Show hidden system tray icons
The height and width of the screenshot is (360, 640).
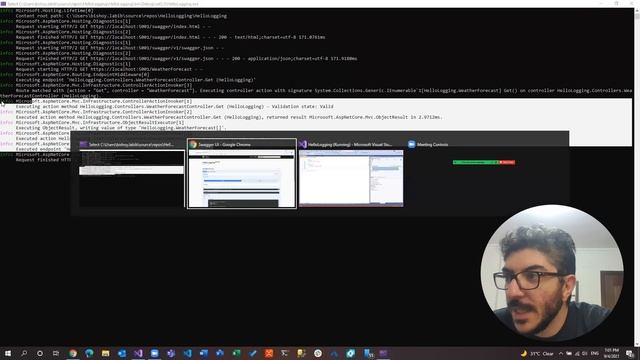point(561,353)
